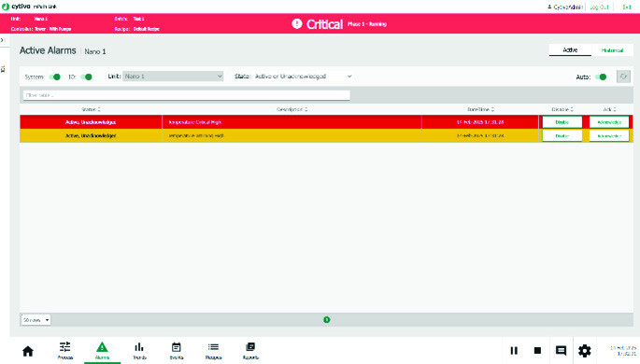The image size is (640, 364).
Task: Click the Phase 1 - Running status text
Action: pos(367,24)
